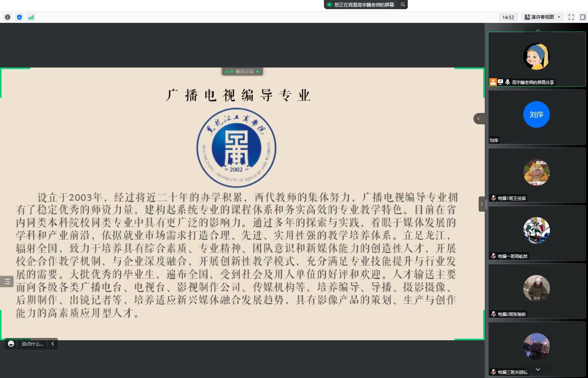The height and width of the screenshot is (378, 588).
Task: Toggle the participant sidebar layout icon
Action: pos(583,17)
